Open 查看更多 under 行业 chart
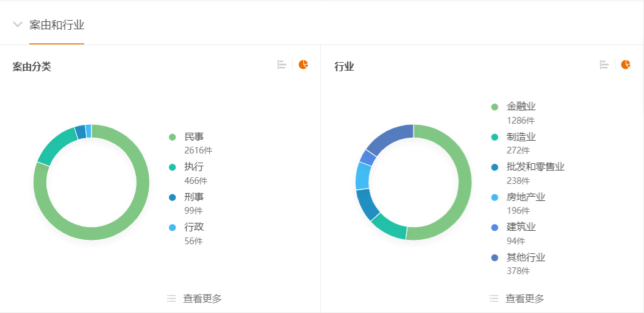Viewport: 644px width, 313px height. (x=525, y=298)
